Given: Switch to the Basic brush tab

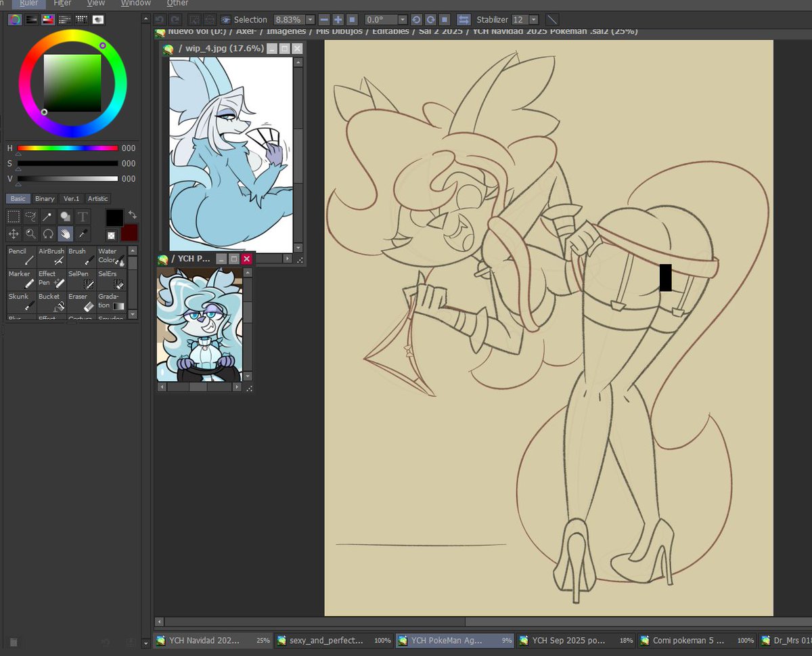Looking at the screenshot, I should (18, 198).
